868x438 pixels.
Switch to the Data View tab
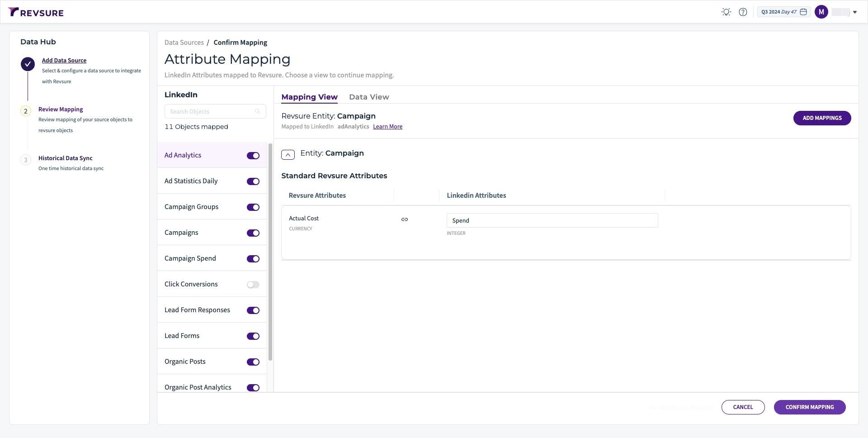tap(369, 97)
